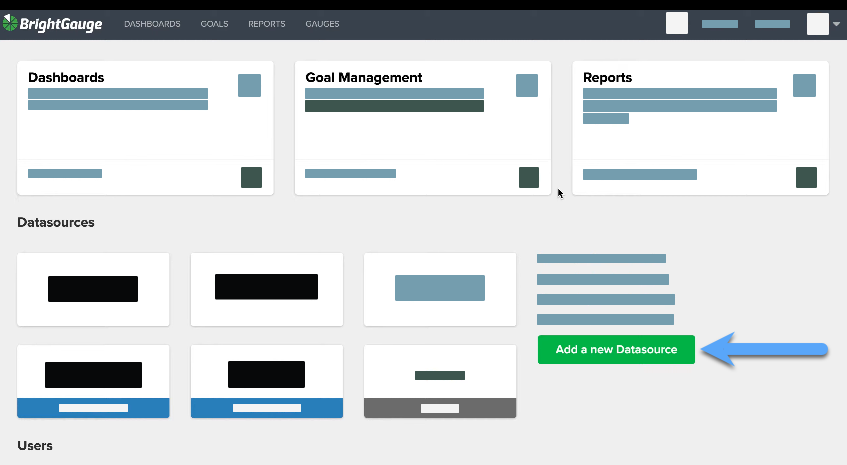The image size is (847, 465).
Task: Open the datasource tile with gray footer
Action: (x=440, y=381)
